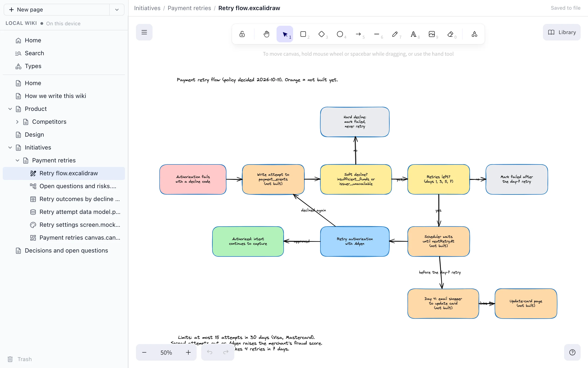
Task: Choose the Rectangle shape tool
Action: [303, 34]
